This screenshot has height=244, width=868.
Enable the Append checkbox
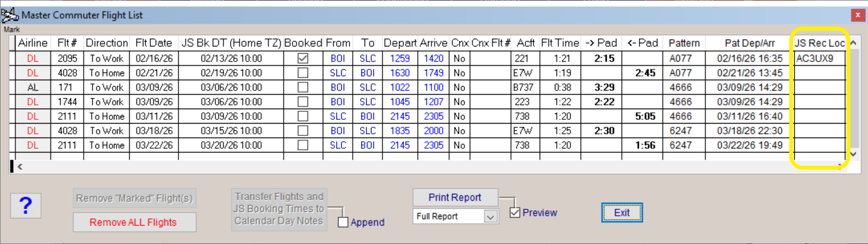[x=343, y=222]
